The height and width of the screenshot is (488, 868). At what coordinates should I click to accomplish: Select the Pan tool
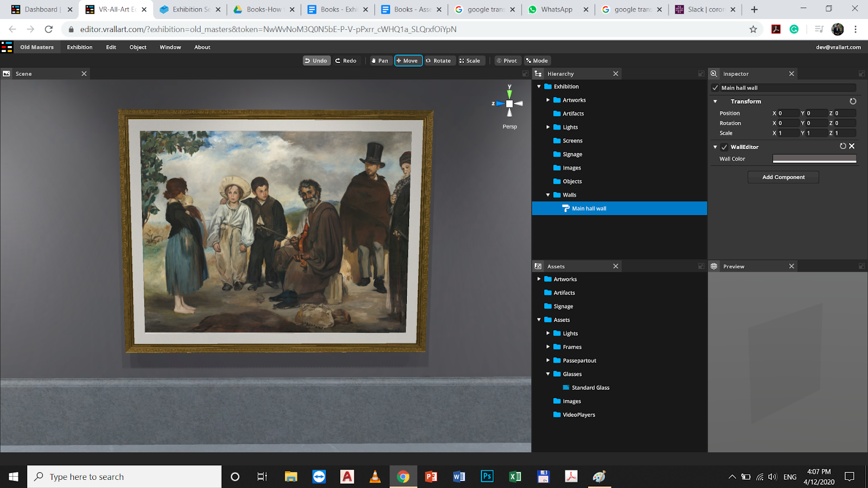[x=380, y=61]
